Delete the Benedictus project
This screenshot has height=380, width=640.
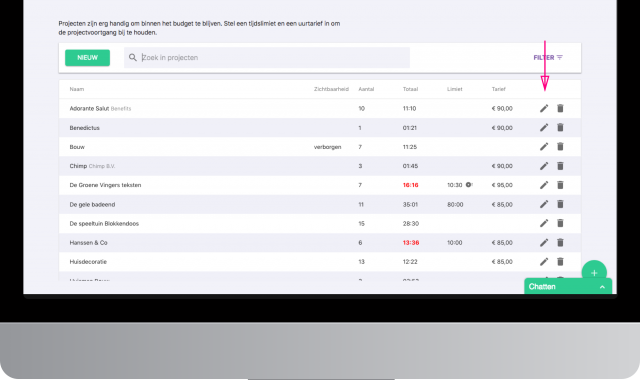pos(560,127)
